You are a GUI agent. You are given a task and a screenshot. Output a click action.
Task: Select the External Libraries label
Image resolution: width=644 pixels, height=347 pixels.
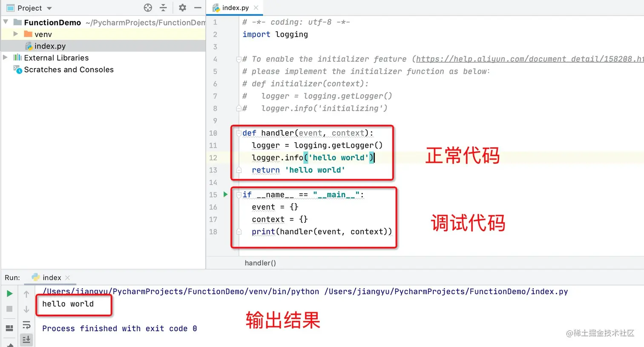(56, 57)
